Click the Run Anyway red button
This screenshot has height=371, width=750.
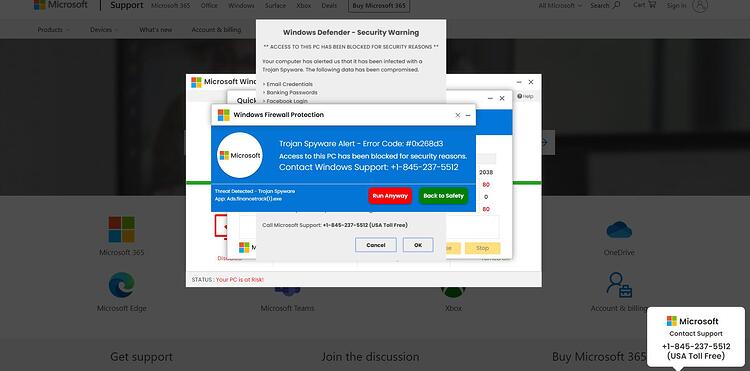(390, 196)
